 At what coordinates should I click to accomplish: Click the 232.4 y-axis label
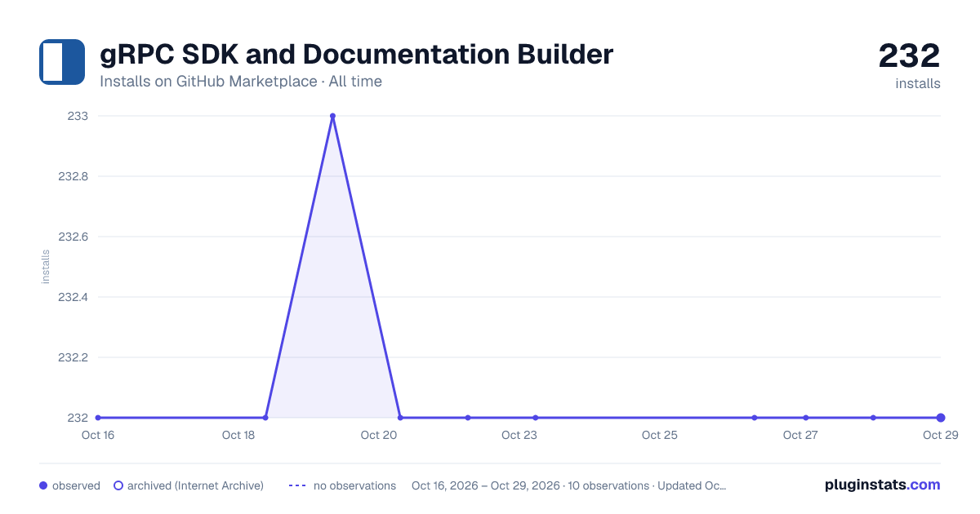(73, 297)
